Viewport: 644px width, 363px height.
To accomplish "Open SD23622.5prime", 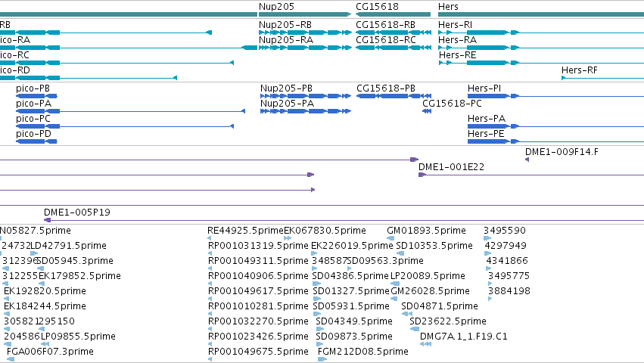I will [448, 321].
